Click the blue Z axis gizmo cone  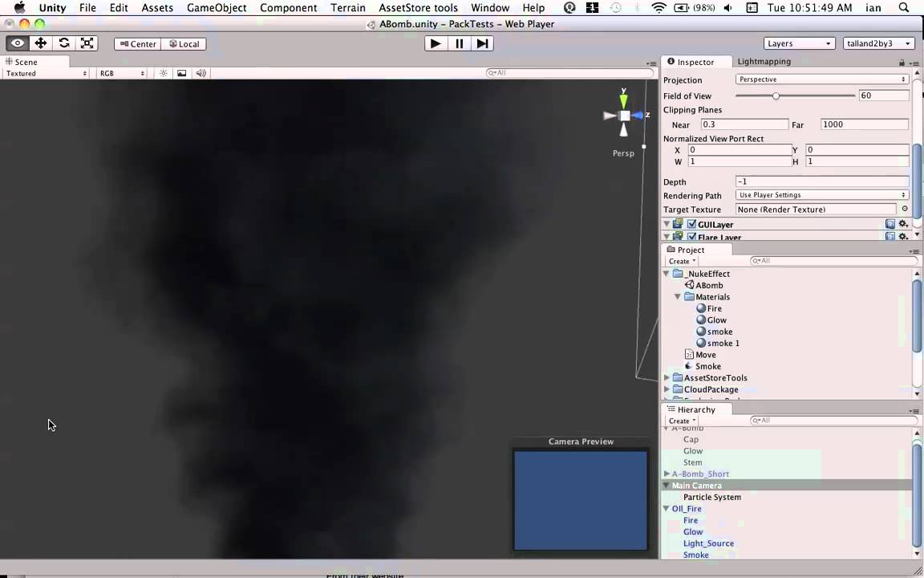tap(638, 116)
